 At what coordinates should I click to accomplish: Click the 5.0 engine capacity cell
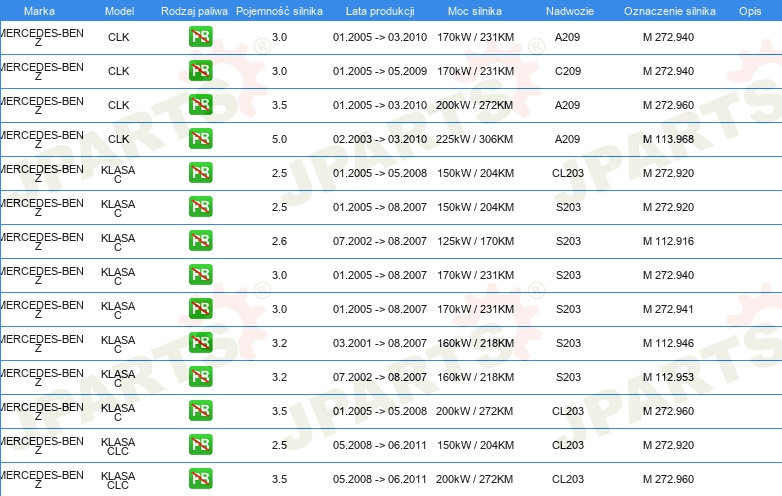[x=279, y=139]
